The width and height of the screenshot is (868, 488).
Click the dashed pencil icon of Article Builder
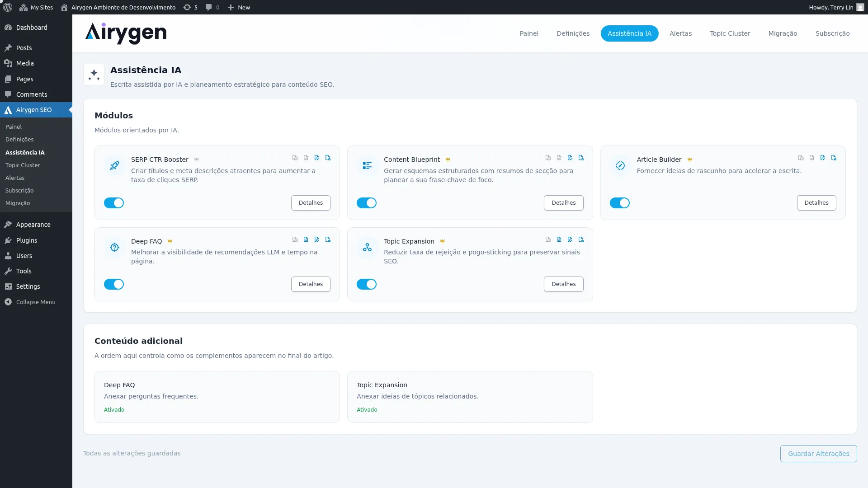click(620, 166)
